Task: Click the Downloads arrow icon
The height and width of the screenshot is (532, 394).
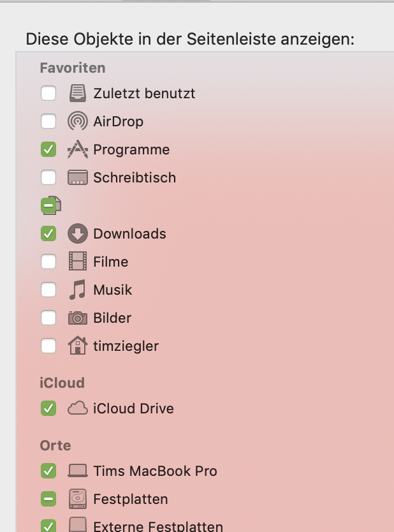Action: pos(78,233)
